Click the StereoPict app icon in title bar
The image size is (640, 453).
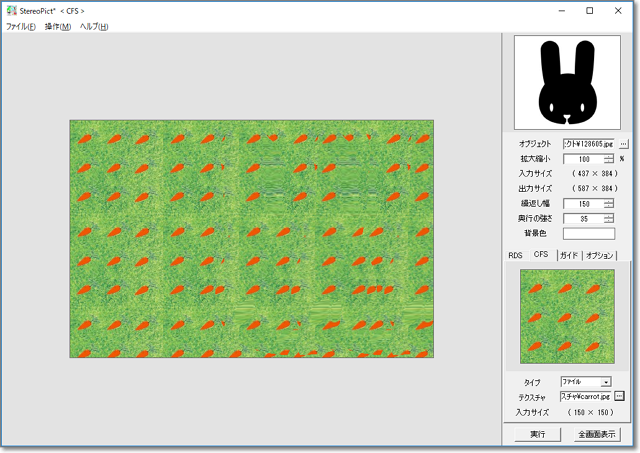pyautogui.click(x=10, y=10)
